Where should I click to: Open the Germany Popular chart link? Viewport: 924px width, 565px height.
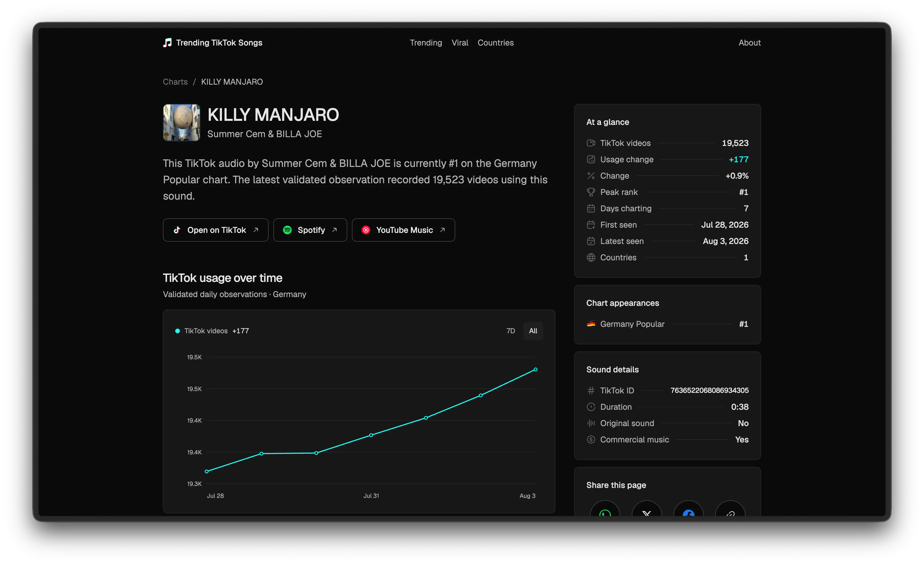click(x=632, y=324)
